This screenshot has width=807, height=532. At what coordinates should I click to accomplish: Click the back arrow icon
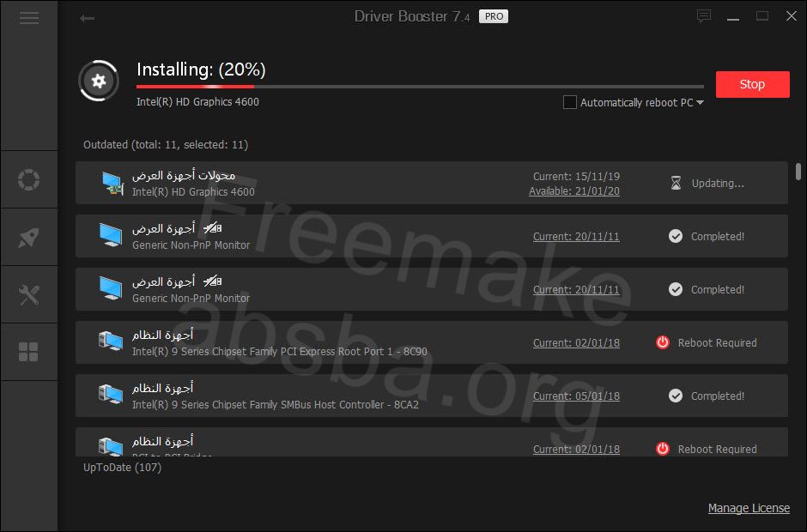tap(87, 19)
